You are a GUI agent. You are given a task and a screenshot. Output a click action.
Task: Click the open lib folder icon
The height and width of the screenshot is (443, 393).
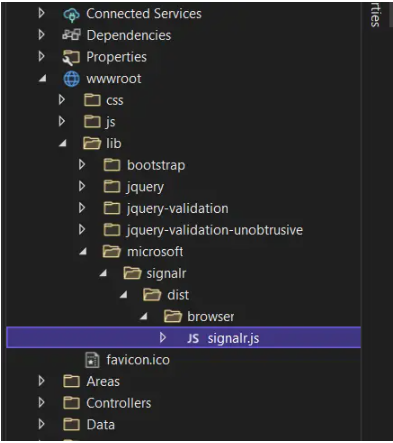[92, 143]
